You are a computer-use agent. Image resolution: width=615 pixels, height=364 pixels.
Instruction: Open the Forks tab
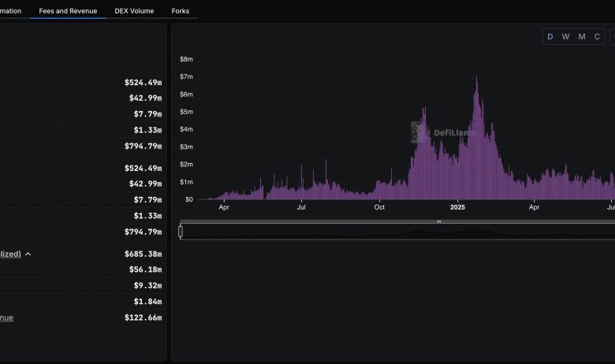tap(180, 11)
